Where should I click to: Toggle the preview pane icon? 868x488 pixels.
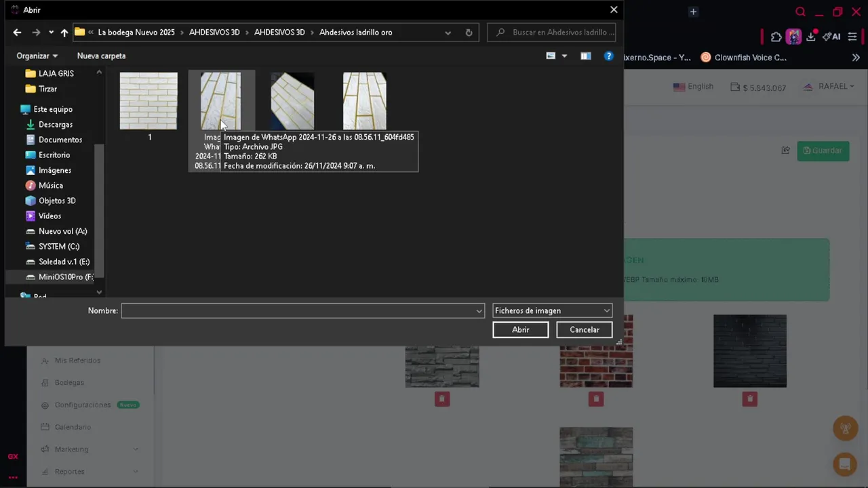pyautogui.click(x=586, y=56)
